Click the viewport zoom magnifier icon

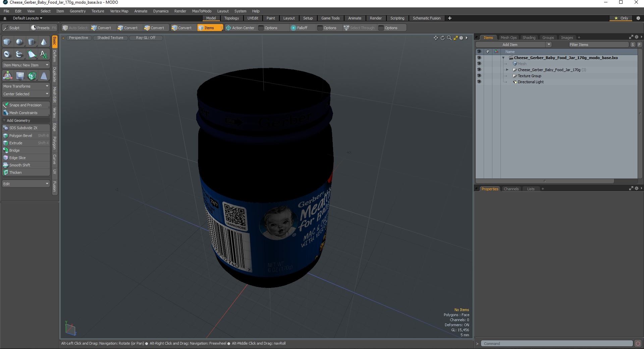(449, 38)
